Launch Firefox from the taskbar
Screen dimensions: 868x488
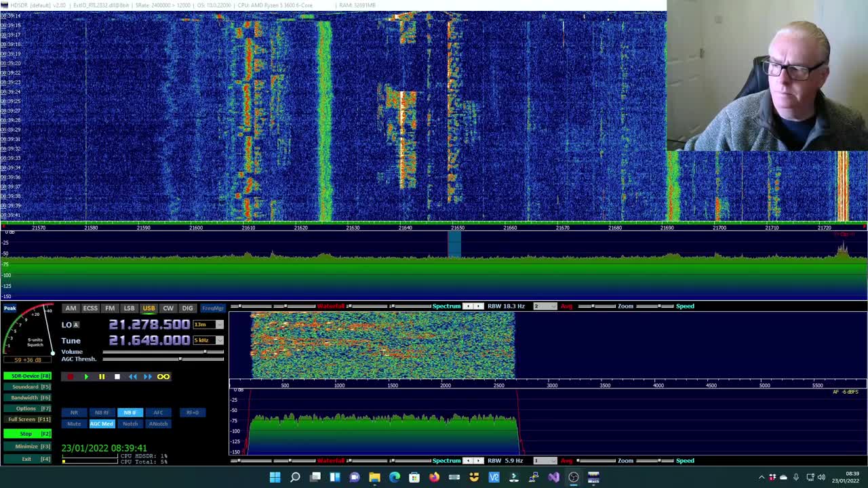click(434, 477)
